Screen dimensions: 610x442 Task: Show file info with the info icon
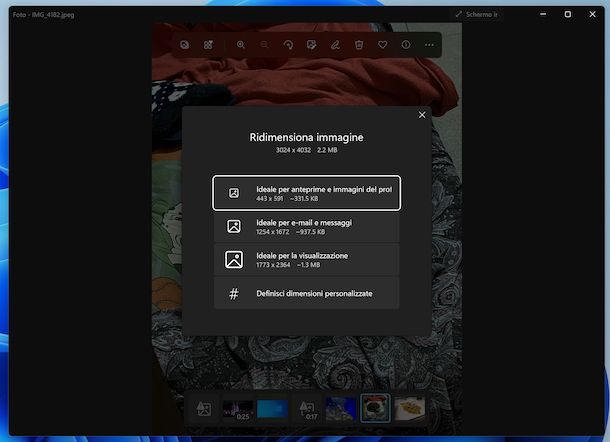coord(406,45)
